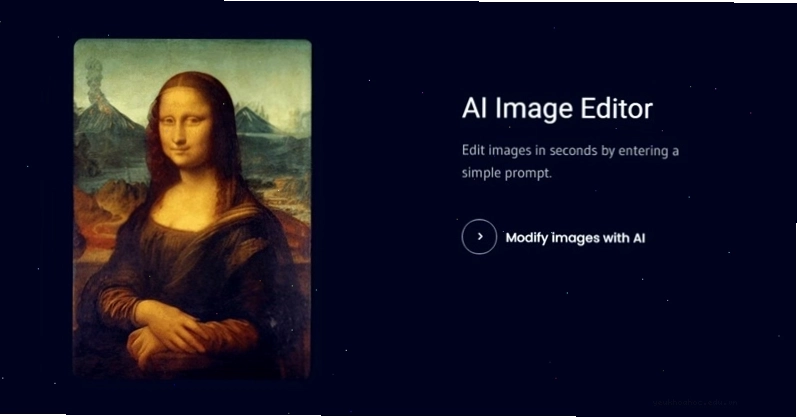
Task: Click the word 'images' in the description
Action: (x=508, y=151)
